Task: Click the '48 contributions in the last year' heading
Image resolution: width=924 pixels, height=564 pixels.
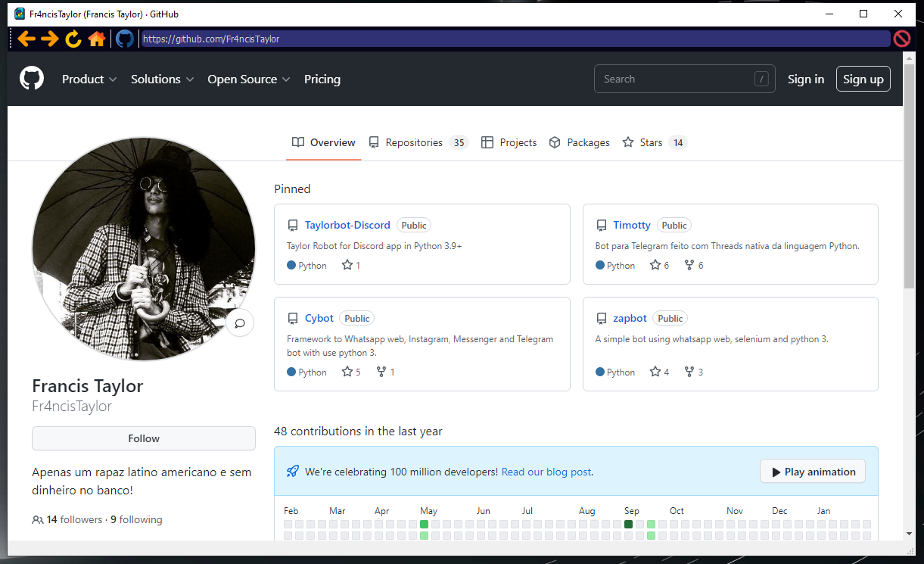Action: (358, 431)
